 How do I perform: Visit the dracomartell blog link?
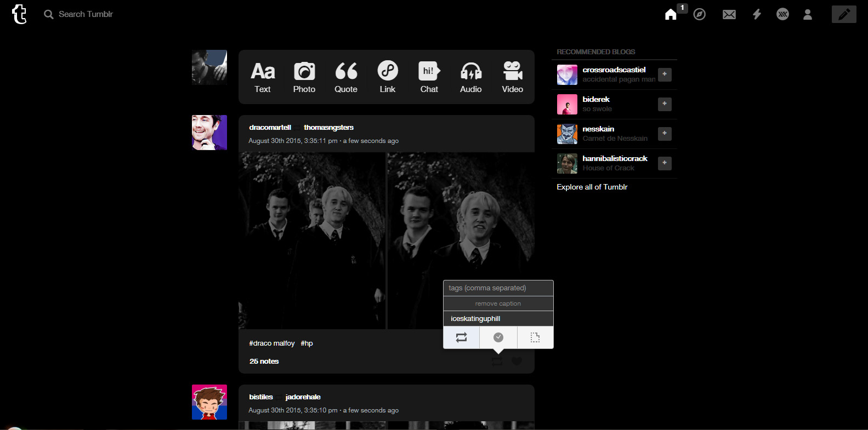tap(270, 128)
